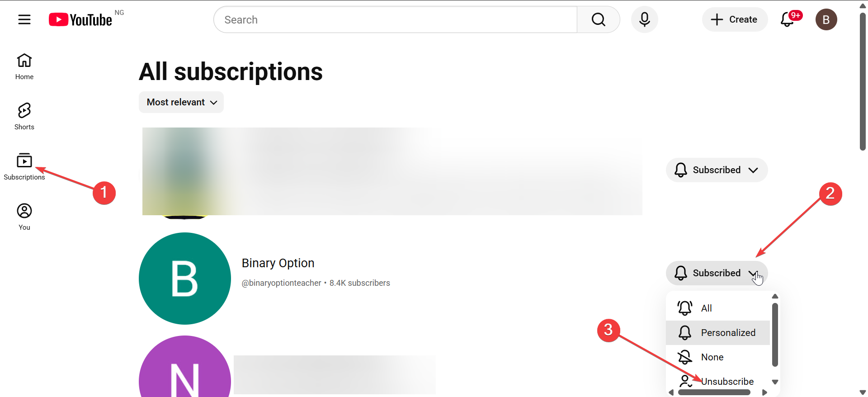Open the account avatar B menu
This screenshot has height=397, width=868.
[826, 19]
